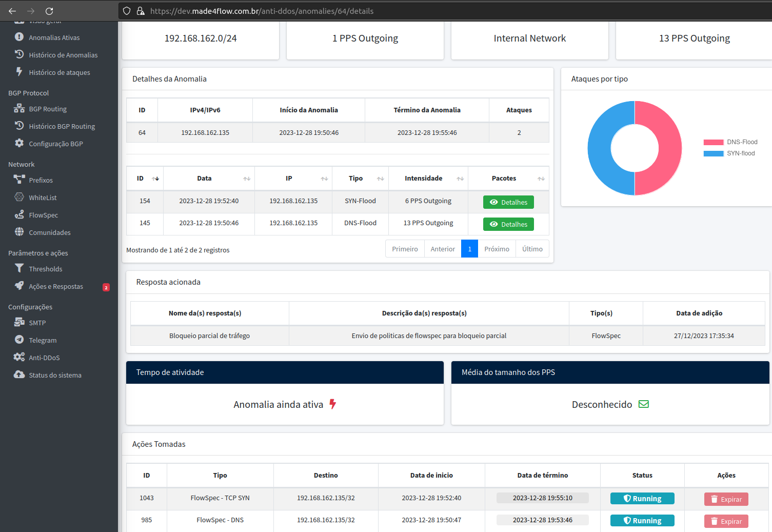Screen dimensions: 772x532
Task: Open Histórico de Anomalias
Action: tap(63, 55)
